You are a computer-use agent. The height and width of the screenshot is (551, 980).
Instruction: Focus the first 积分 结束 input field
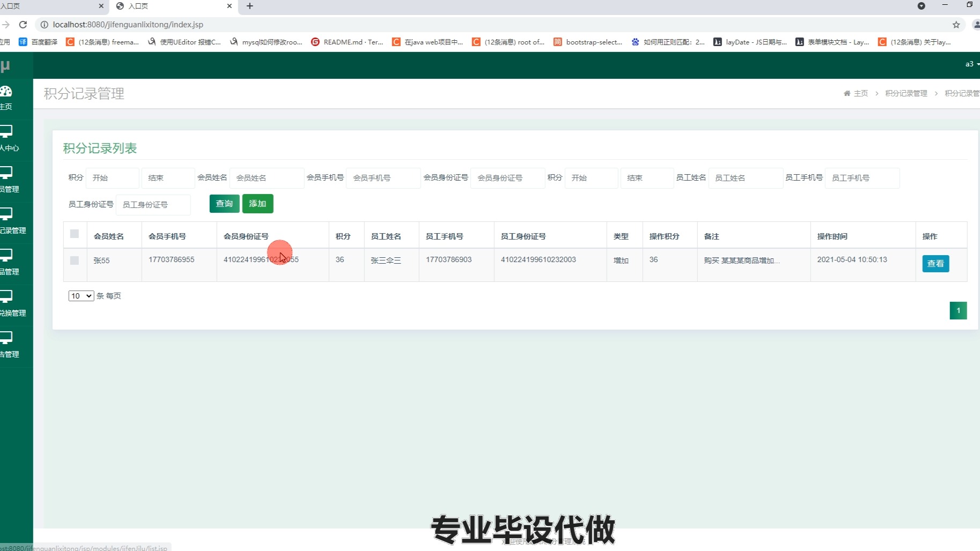click(168, 178)
